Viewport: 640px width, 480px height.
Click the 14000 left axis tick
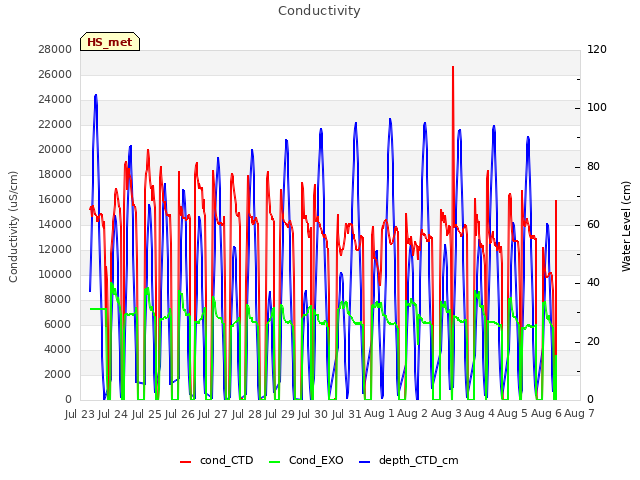point(55,224)
